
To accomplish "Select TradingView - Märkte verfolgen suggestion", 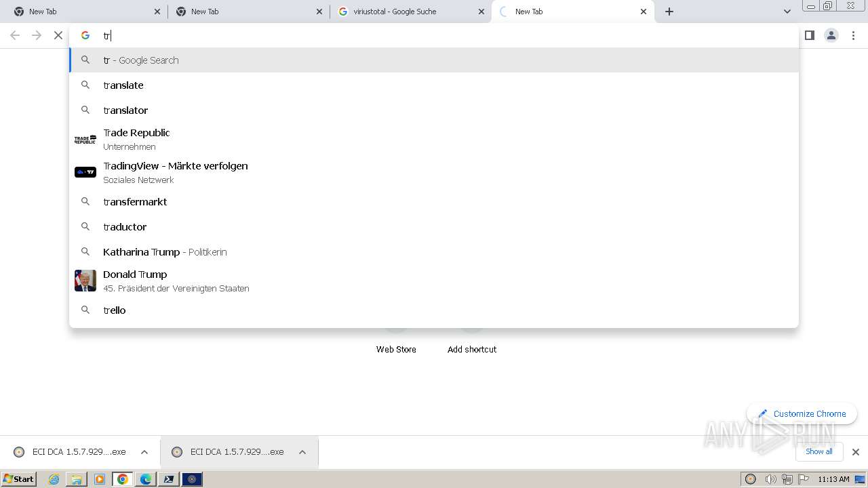I will coord(434,173).
